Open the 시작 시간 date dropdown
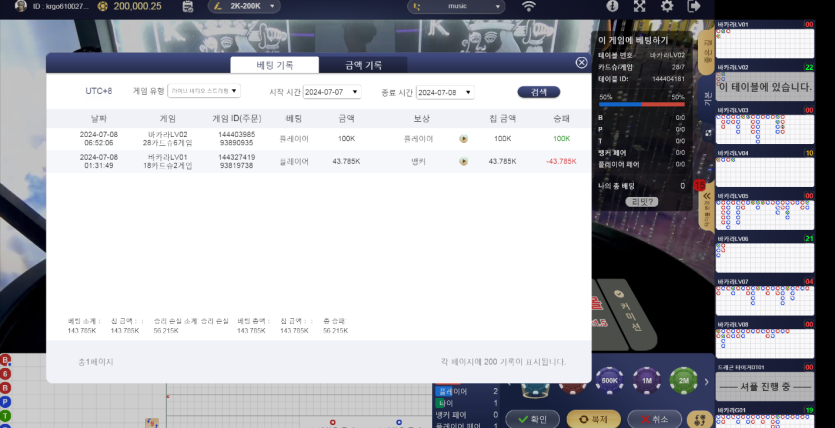The height and width of the screenshot is (428, 835). (332, 92)
